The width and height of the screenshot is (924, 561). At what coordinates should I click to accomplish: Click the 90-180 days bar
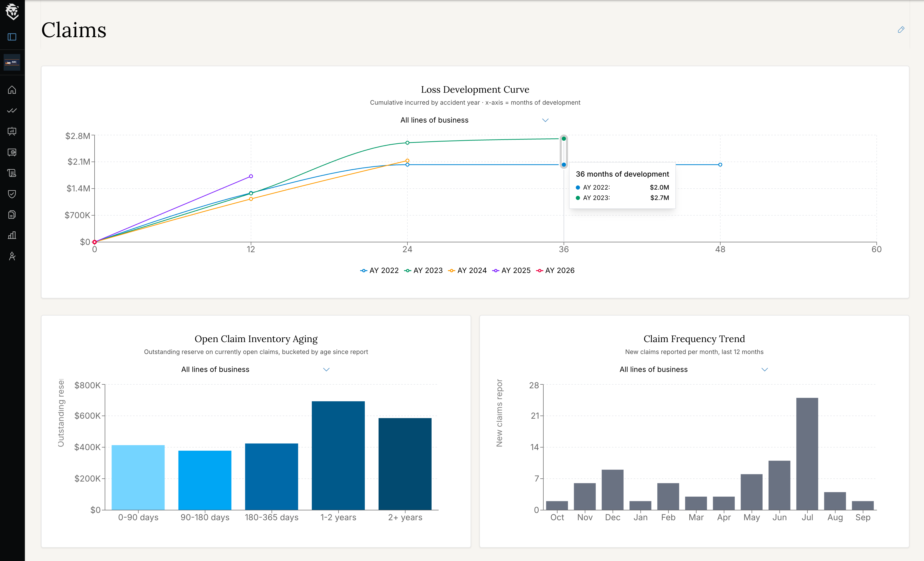205,480
